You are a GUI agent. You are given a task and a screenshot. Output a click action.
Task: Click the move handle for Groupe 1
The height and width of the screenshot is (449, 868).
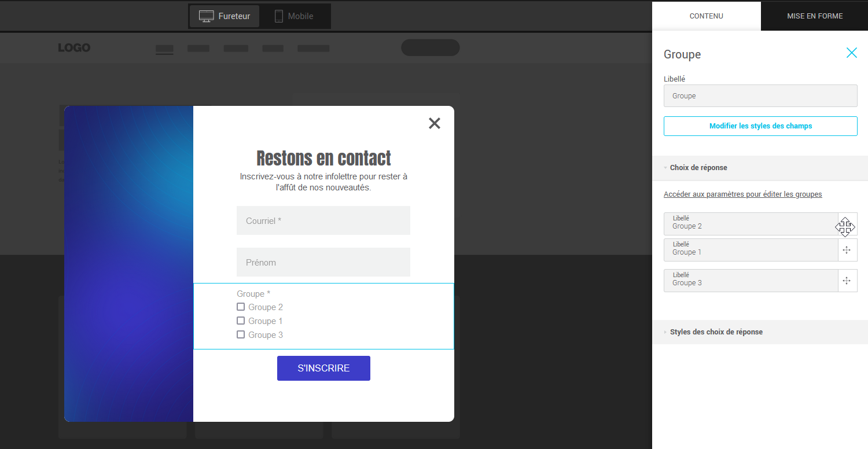847,250
